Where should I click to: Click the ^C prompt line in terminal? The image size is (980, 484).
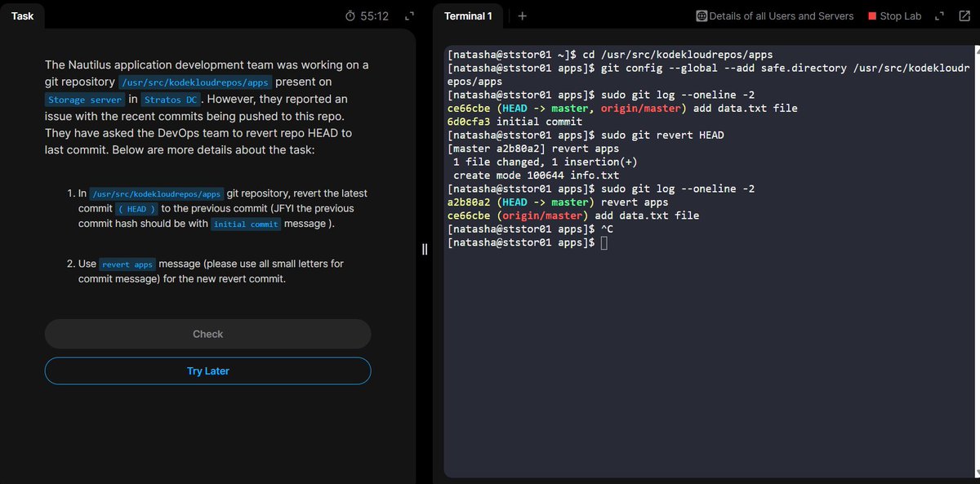530,229
